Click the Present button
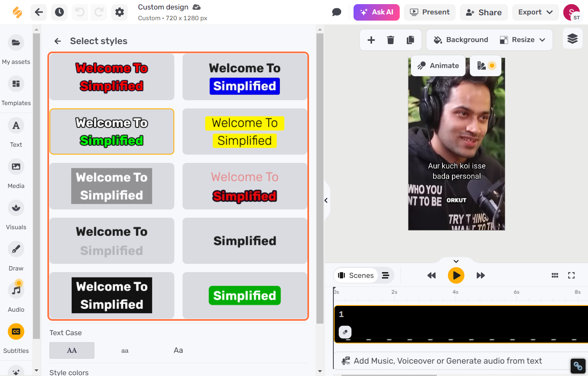The width and height of the screenshot is (588, 376). [x=430, y=12]
